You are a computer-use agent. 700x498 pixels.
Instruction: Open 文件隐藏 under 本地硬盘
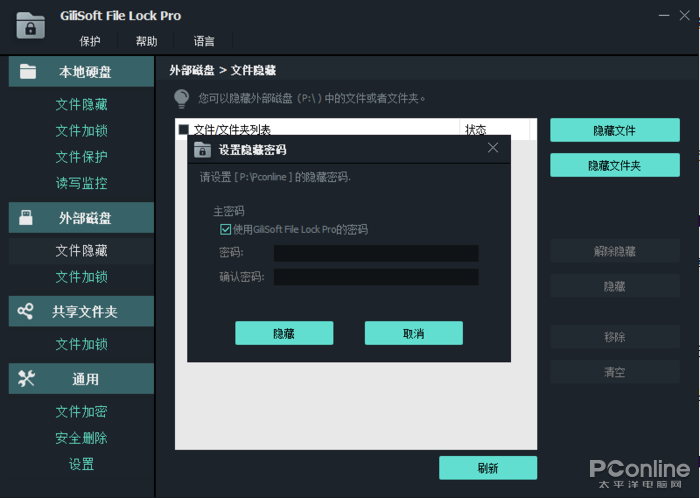81,104
